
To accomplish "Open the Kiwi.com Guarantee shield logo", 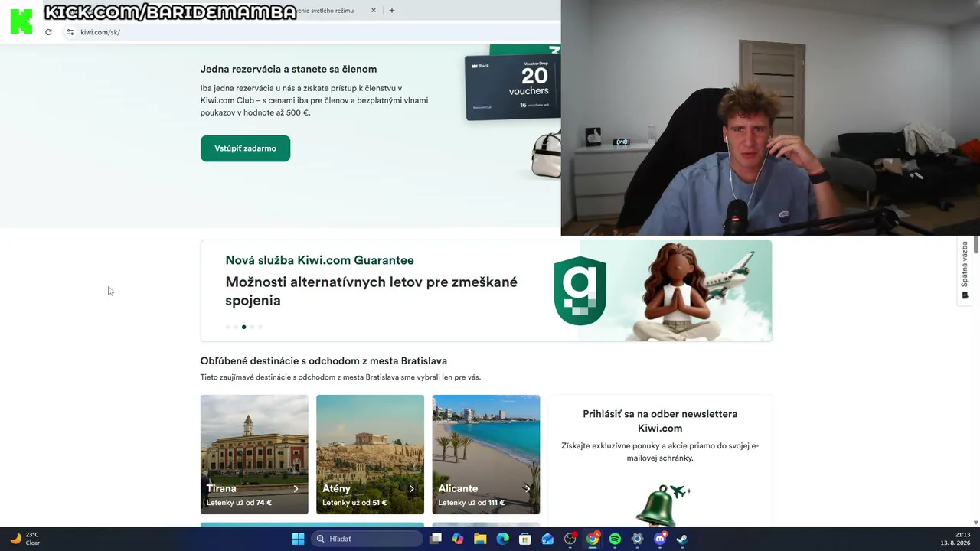I will click(x=580, y=291).
